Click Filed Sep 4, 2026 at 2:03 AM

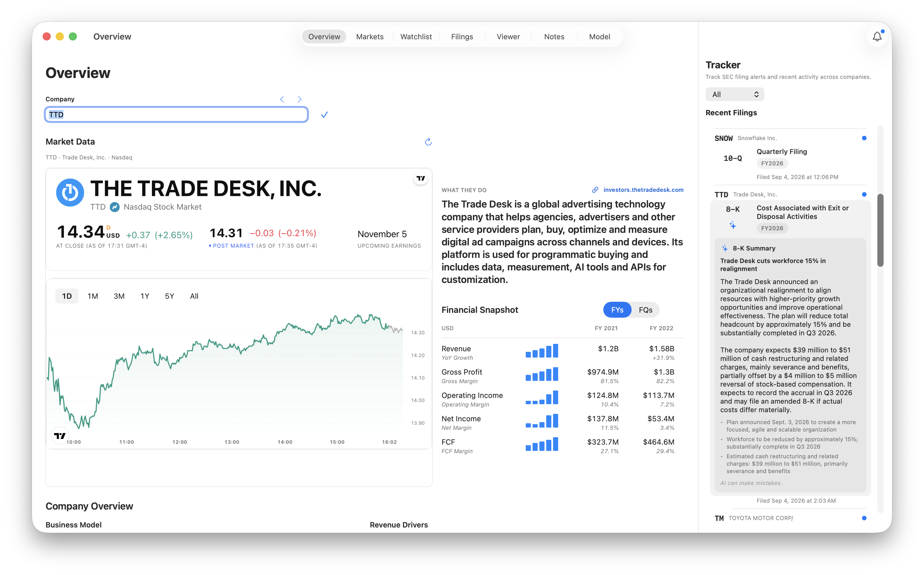pos(796,501)
